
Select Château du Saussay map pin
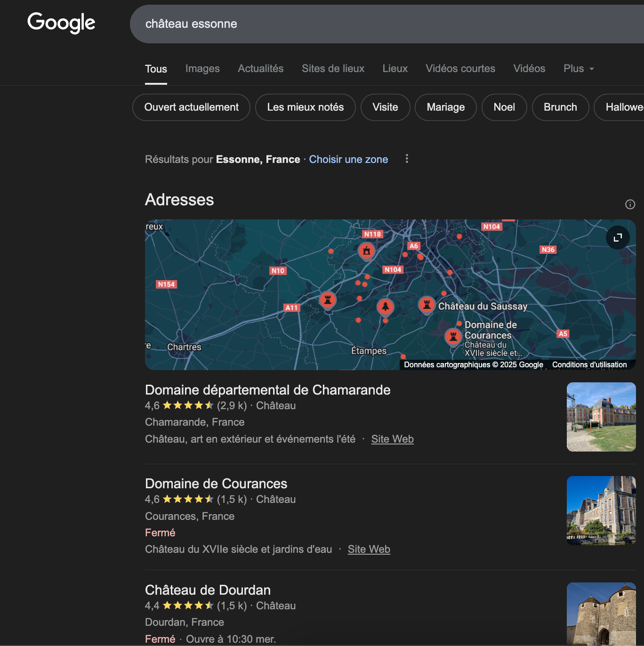click(x=427, y=305)
